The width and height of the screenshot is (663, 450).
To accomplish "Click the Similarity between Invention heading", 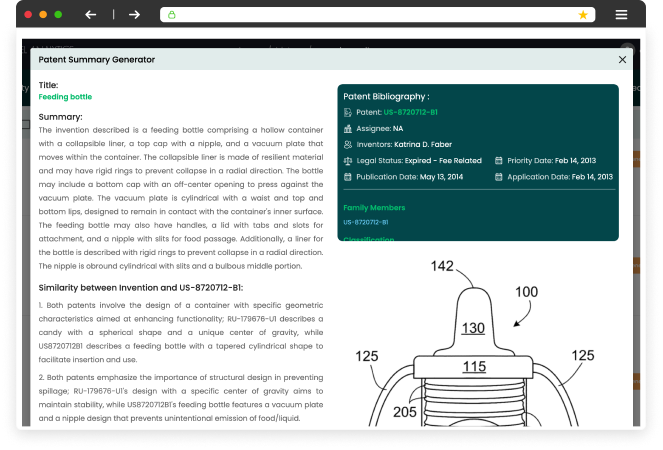I will point(141,288).
